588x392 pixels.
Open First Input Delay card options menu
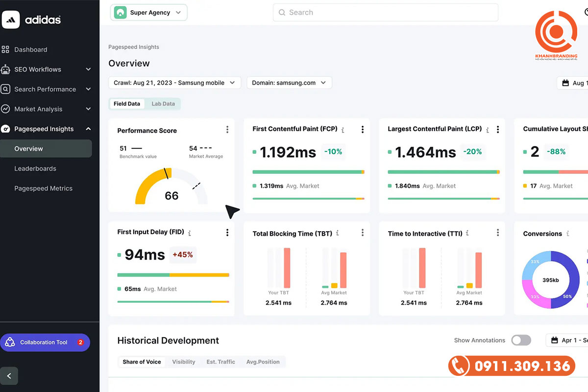227,233
